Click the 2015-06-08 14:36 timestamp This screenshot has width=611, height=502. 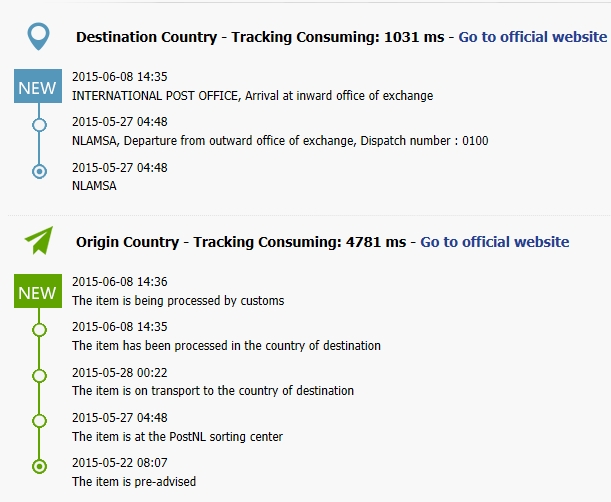120,281
